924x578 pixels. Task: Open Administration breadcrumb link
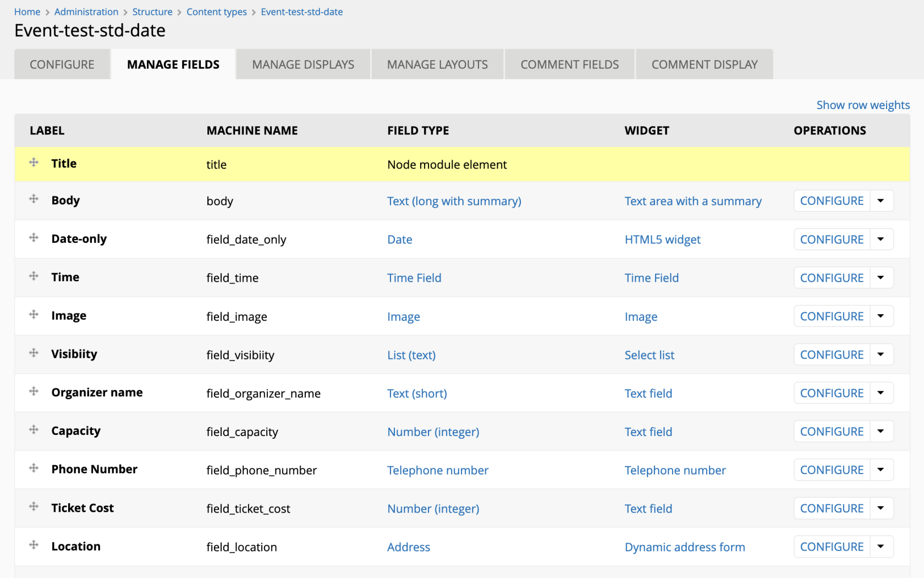(x=86, y=12)
